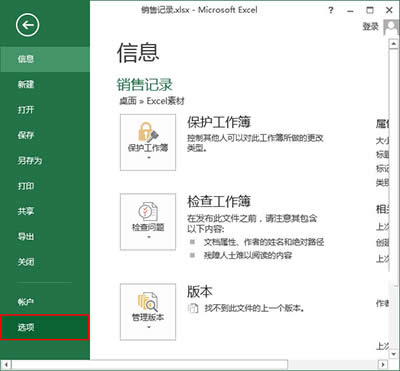Click the 桌面 breadcrumb path

[x=128, y=101]
